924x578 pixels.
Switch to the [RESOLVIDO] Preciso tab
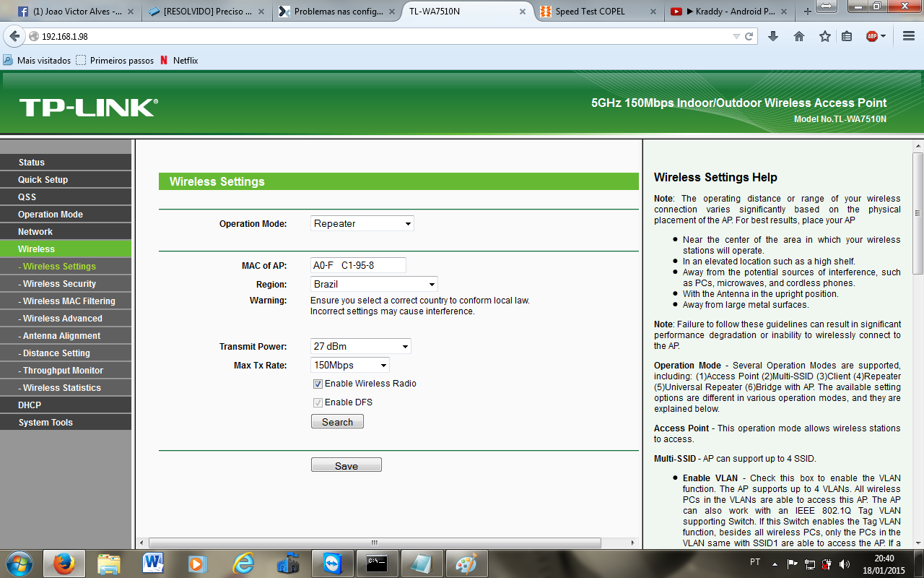208,12
